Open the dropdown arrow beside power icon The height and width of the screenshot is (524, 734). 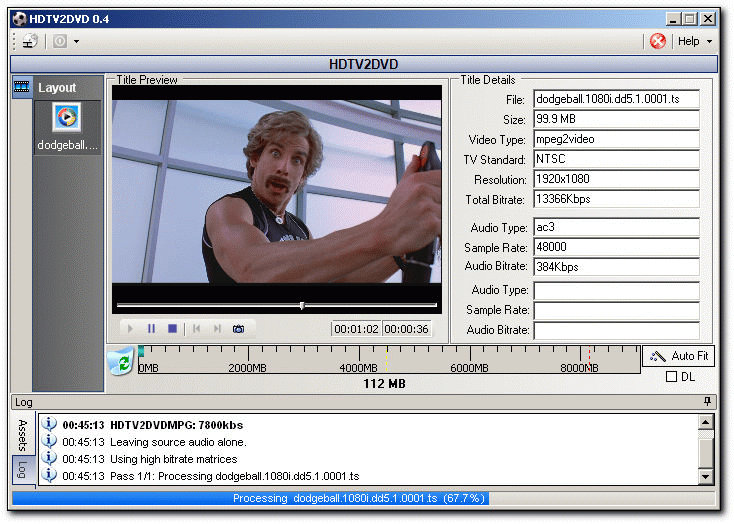click(76, 42)
